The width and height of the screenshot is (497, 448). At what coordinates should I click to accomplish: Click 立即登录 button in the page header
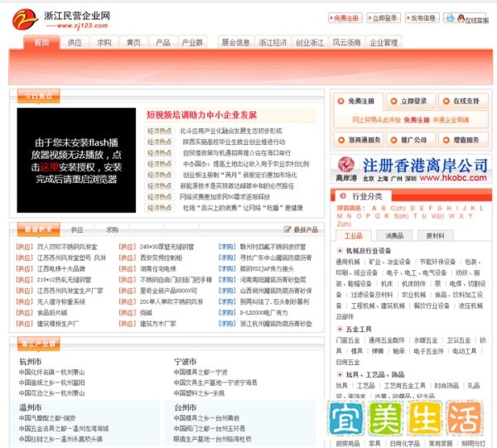[x=384, y=18]
